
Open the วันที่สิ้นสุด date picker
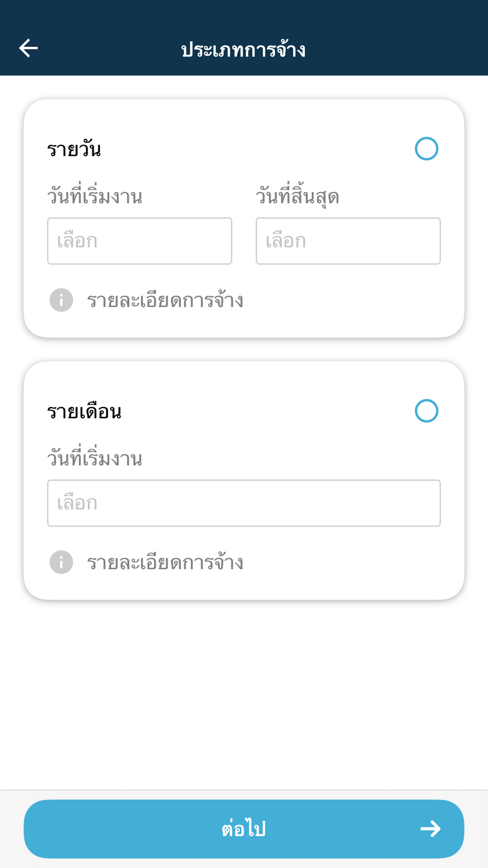[x=348, y=241]
